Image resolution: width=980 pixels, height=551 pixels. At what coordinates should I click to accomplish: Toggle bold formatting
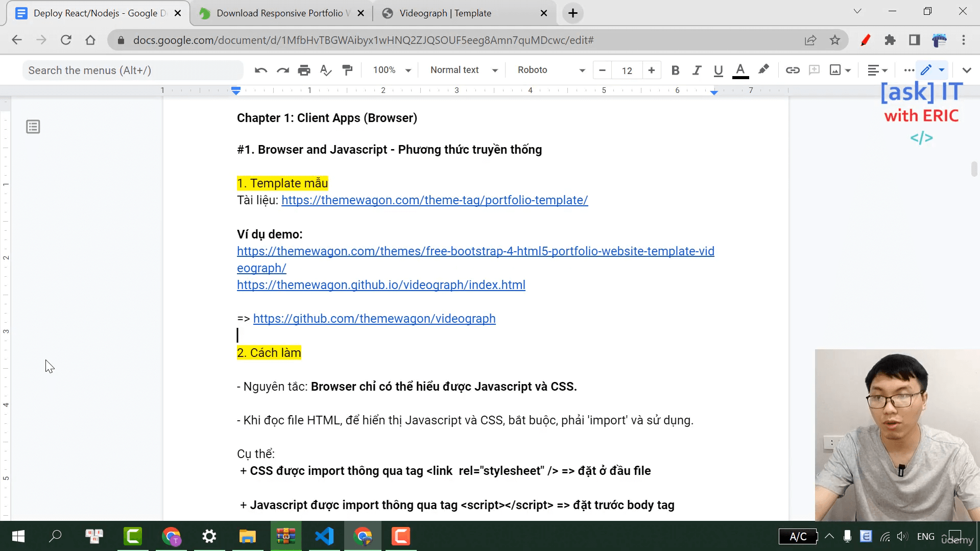[x=675, y=70]
